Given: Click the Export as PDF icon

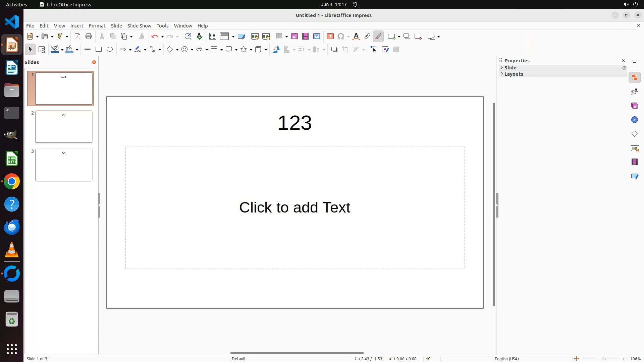Looking at the screenshot, I should coord(77,37).
